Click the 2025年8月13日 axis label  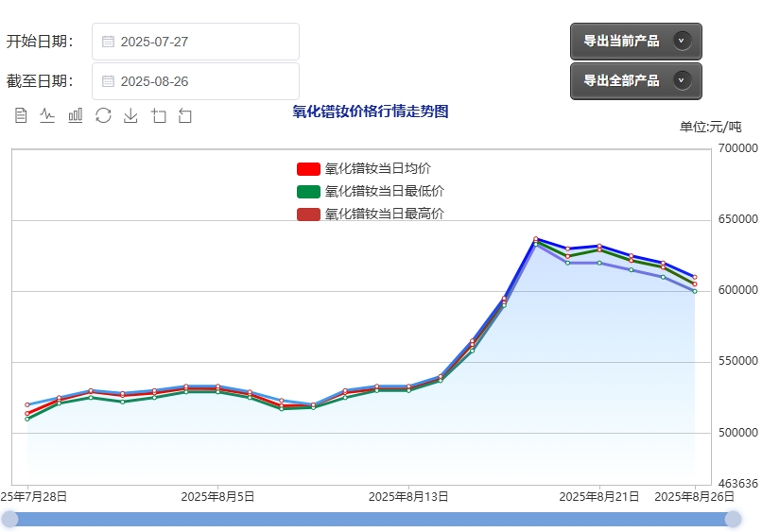click(408, 496)
